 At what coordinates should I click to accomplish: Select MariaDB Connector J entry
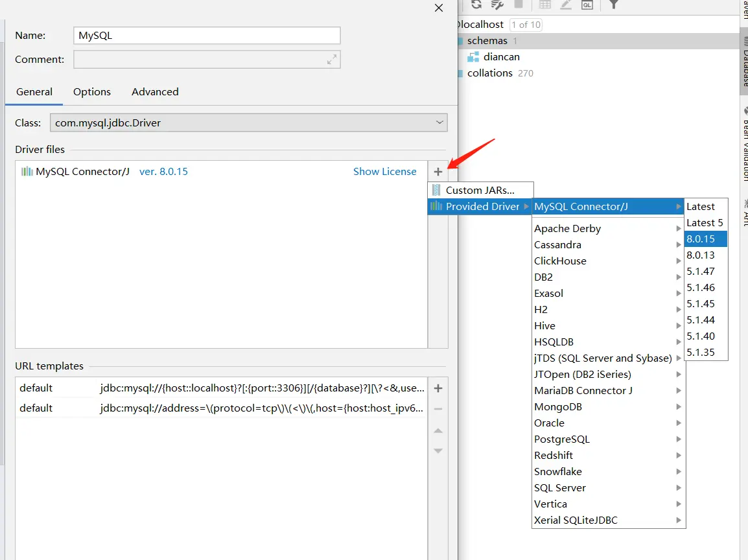608,391
